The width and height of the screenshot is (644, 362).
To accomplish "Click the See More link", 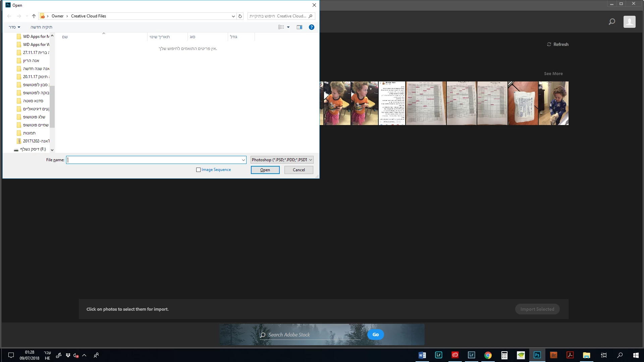I will pos(553,73).
